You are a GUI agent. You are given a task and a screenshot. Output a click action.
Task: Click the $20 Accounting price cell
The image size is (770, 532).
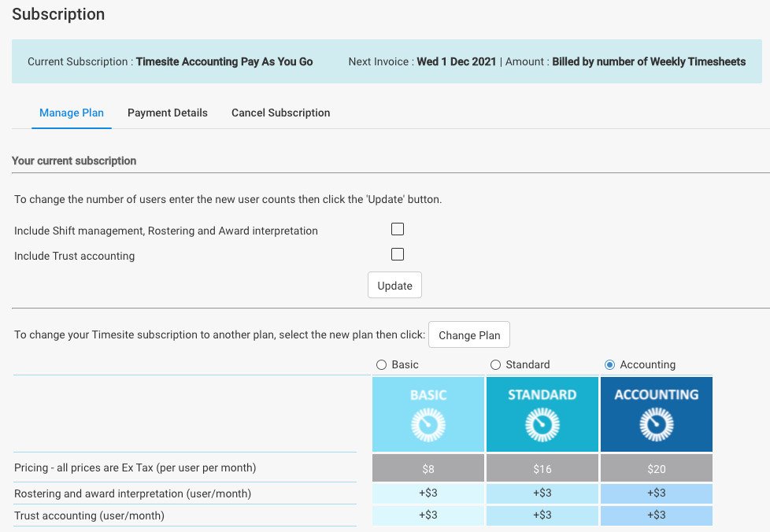tap(657, 468)
